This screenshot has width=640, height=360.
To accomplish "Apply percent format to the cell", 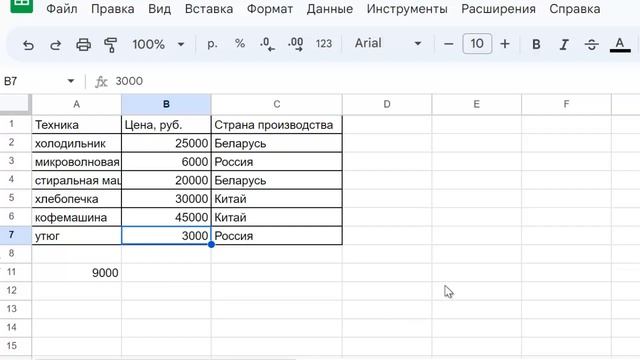I will click(240, 44).
